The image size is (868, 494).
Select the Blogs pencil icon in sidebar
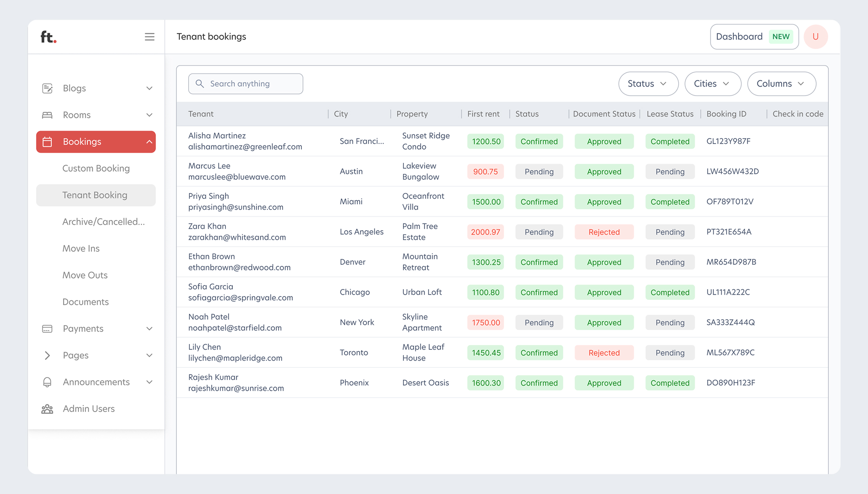(47, 88)
